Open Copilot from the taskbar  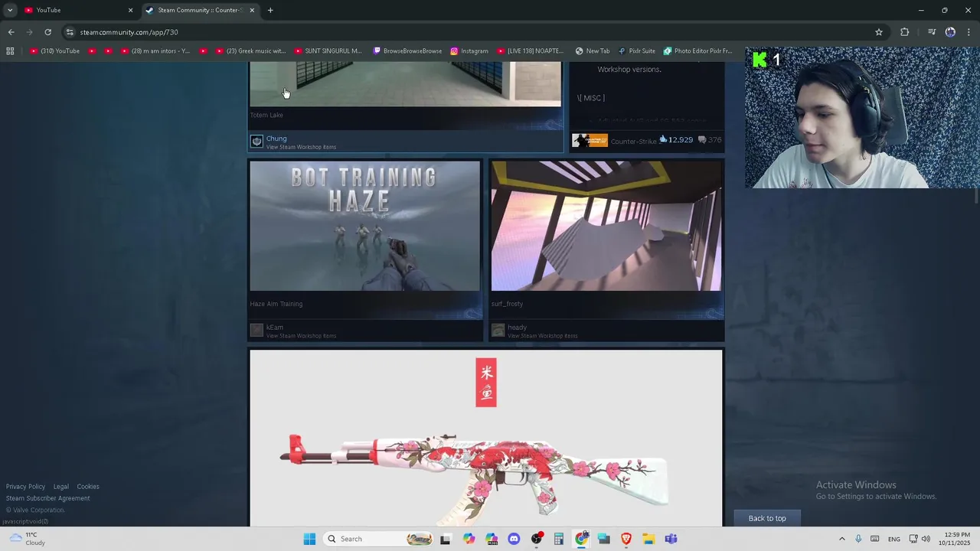469,539
